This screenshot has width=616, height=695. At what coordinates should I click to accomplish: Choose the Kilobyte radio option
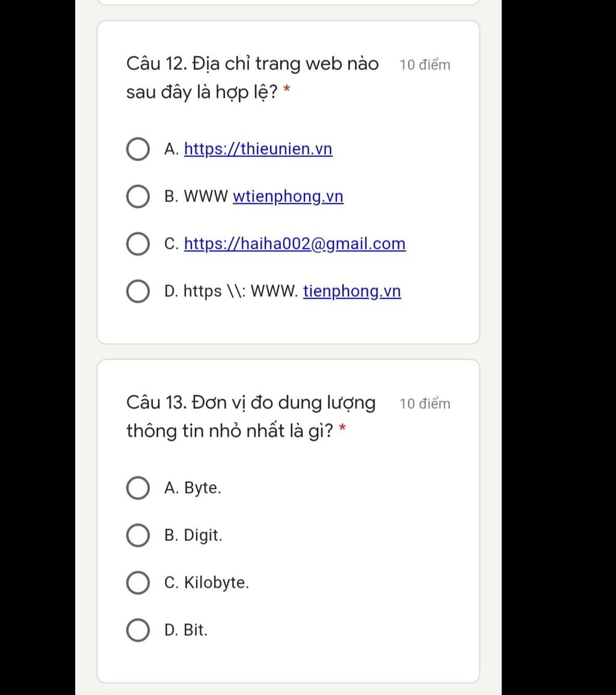point(138,582)
